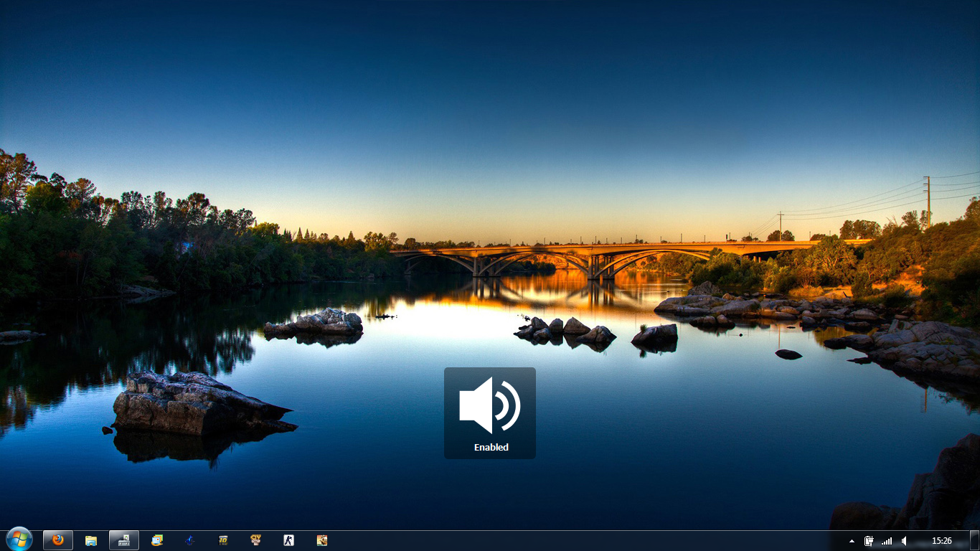The image size is (980, 551).
Task: Launch Counter-Strike from the taskbar
Action: coord(289,540)
